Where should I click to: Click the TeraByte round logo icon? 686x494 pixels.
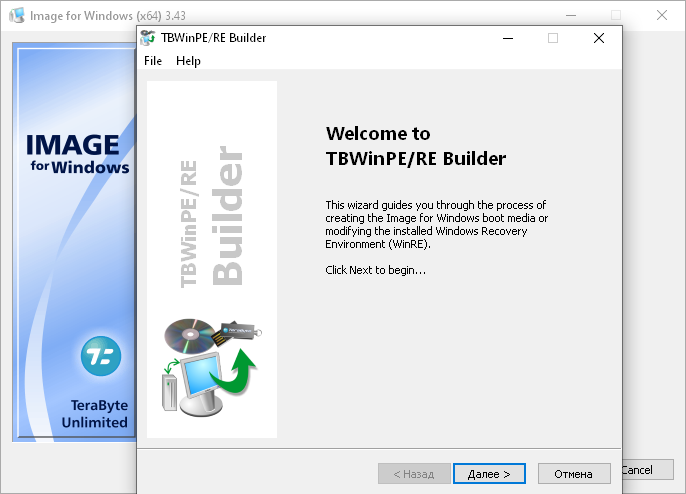[x=101, y=356]
